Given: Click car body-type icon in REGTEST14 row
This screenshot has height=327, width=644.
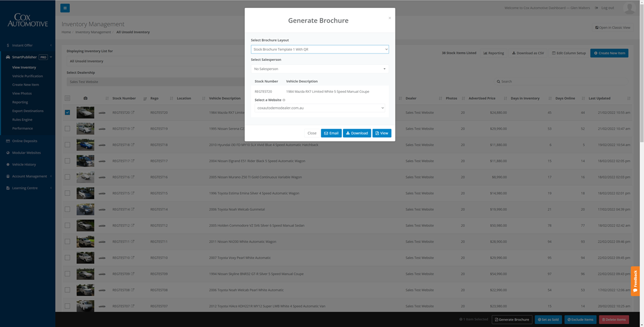Looking at the screenshot, I should 102,210.
